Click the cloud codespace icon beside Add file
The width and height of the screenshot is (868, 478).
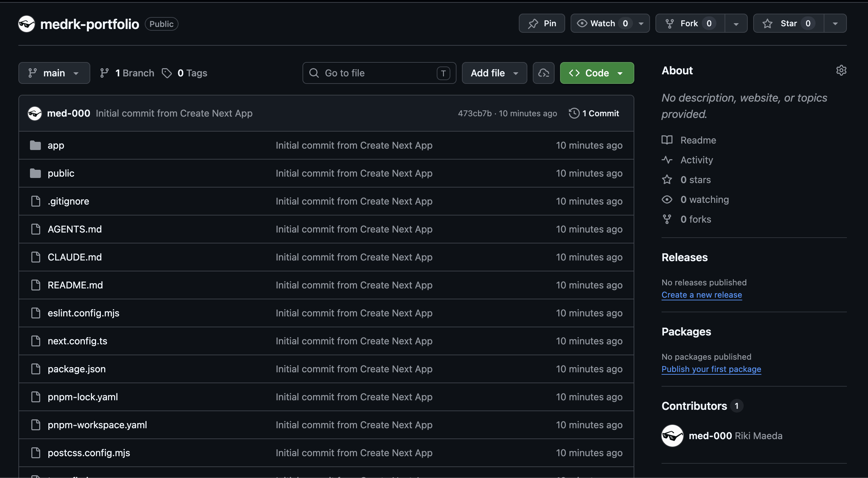(x=543, y=73)
